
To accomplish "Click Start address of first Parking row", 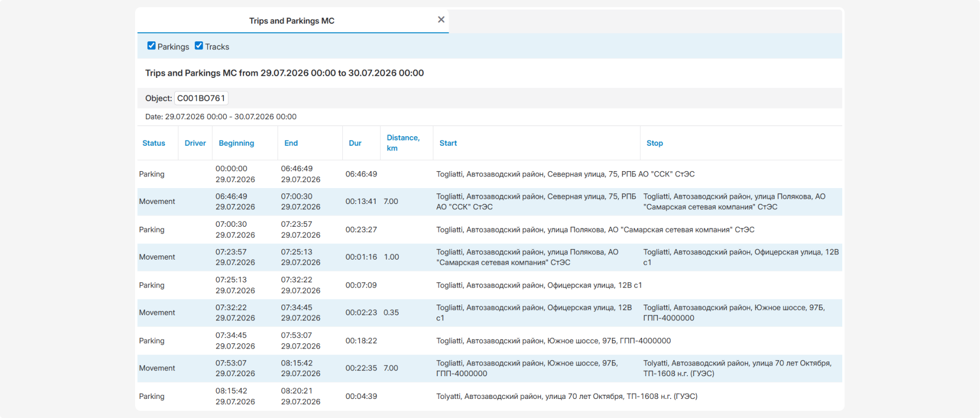I will pos(565,174).
